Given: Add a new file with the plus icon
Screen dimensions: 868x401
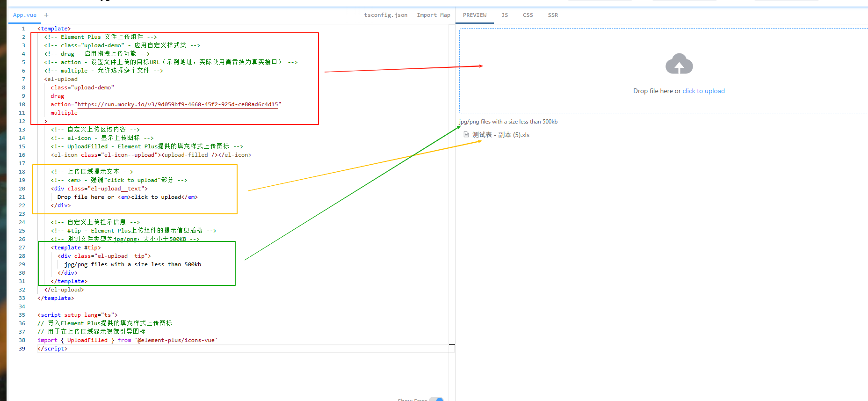Looking at the screenshot, I should coord(46,15).
